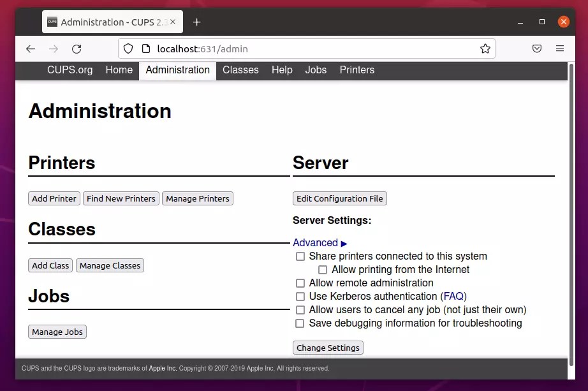The height and width of the screenshot is (391, 588).
Task: Bookmark this page using the star icon
Action: tap(485, 48)
